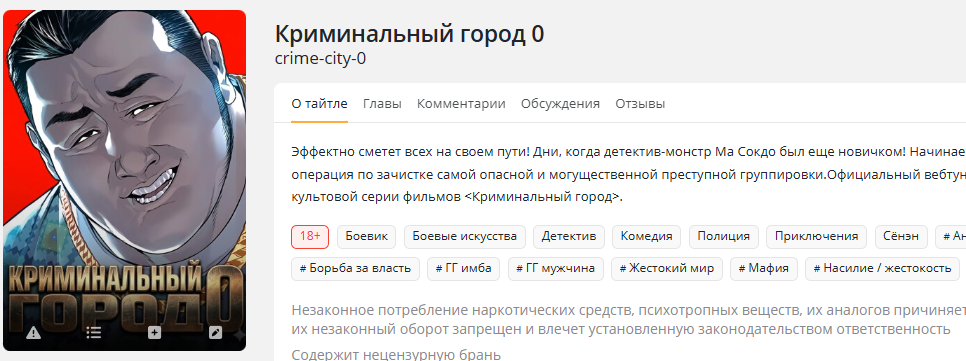Viewport: 966px width, 361px height.
Task: Select the Сёнэн genre tag
Action: 901,237
